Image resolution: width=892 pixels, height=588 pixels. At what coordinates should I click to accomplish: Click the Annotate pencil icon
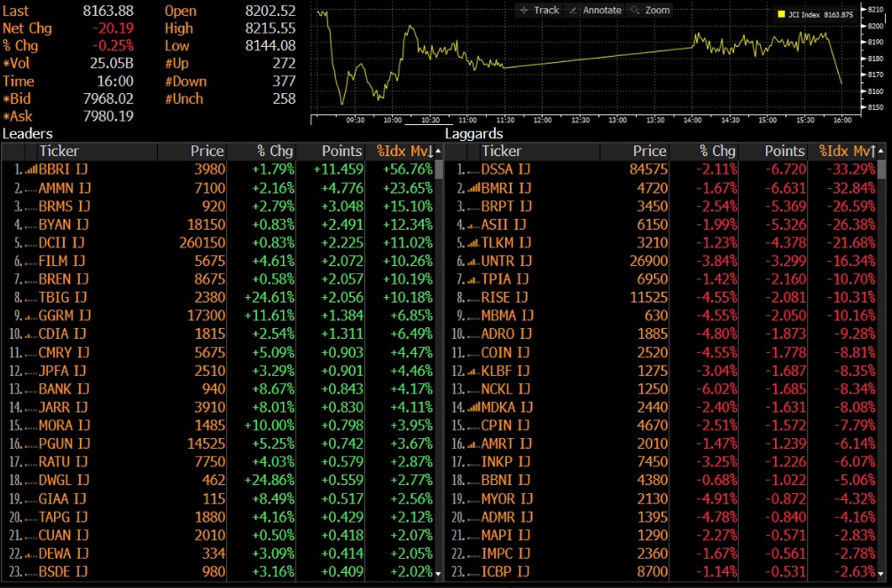(574, 11)
